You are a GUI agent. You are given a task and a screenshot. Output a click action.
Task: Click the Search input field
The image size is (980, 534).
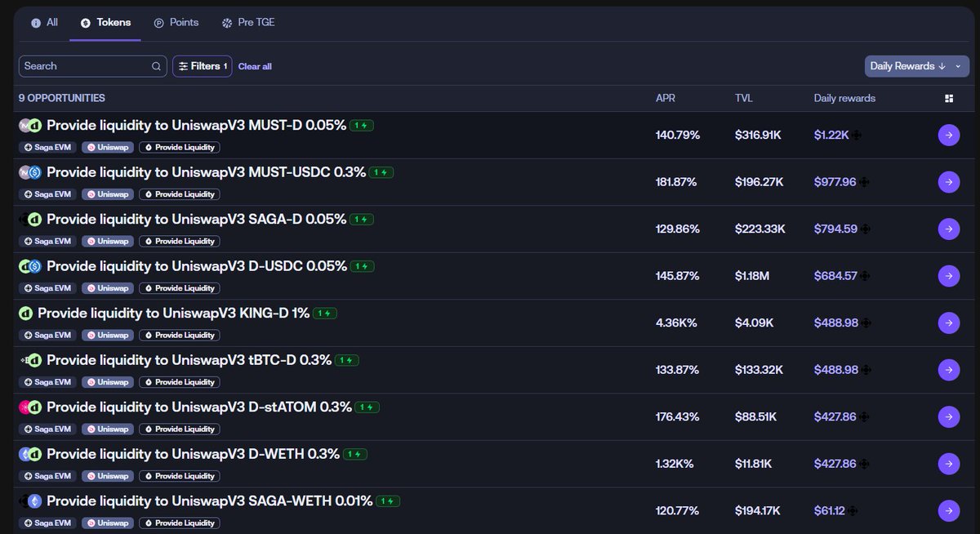[92, 66]
